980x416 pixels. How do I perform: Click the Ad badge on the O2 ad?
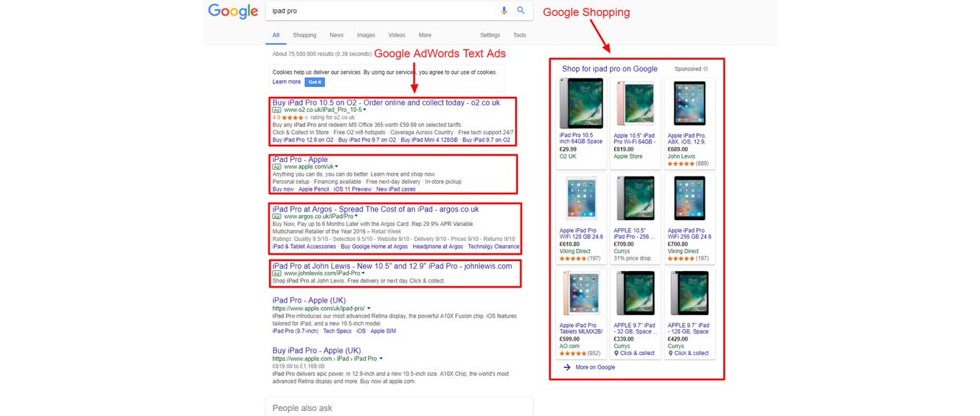click(x=276, y=110)
